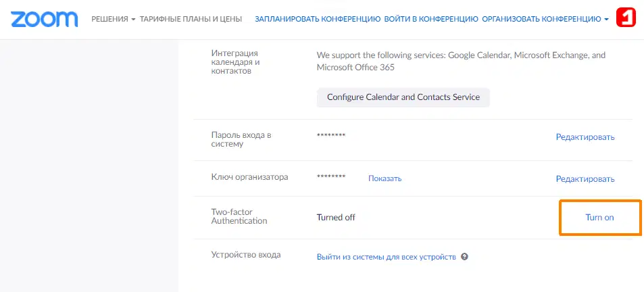Click the Устройство входа label

pos(245,255)
